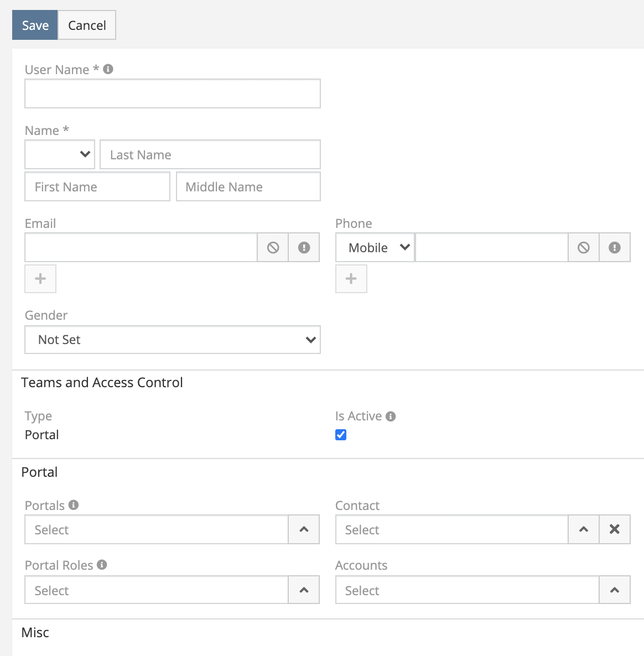
Task: Mark email address as invalid
Action: click(x=304, y=248)
